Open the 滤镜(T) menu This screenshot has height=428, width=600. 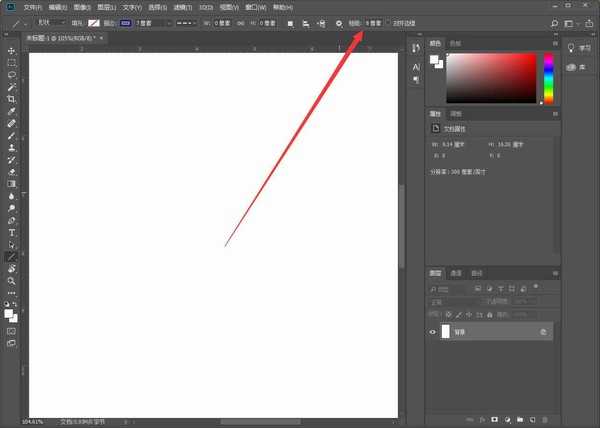point(182,6)
